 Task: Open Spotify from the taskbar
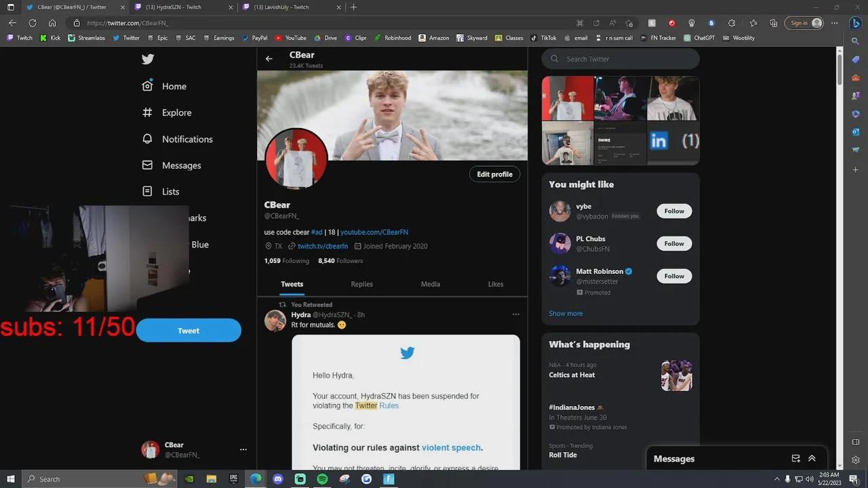(322, 479)
